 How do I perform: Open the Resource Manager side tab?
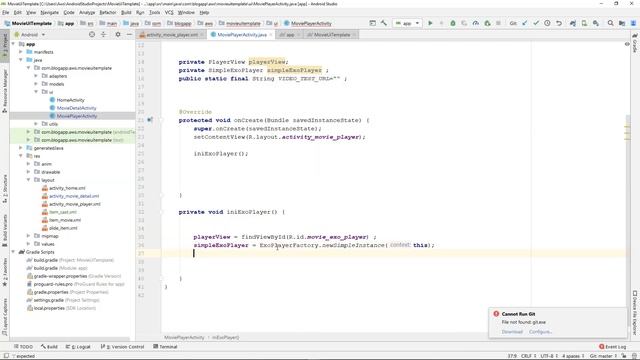click(5, 91)
